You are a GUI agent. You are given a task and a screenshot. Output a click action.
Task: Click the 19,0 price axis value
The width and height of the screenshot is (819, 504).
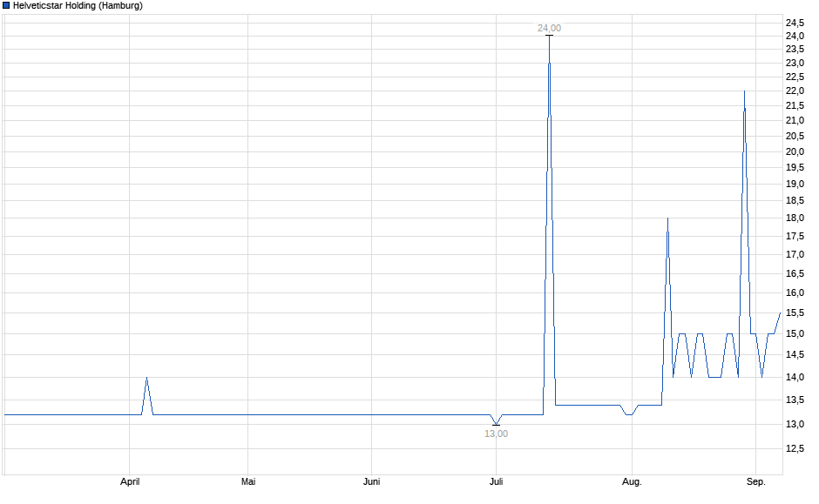click(795, 185)
